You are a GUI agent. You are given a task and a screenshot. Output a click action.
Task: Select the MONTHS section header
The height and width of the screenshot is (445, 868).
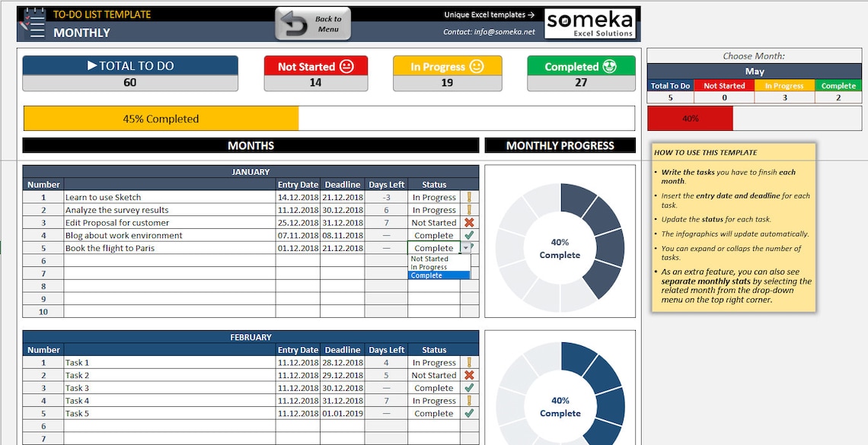click(x=251, y=145)
